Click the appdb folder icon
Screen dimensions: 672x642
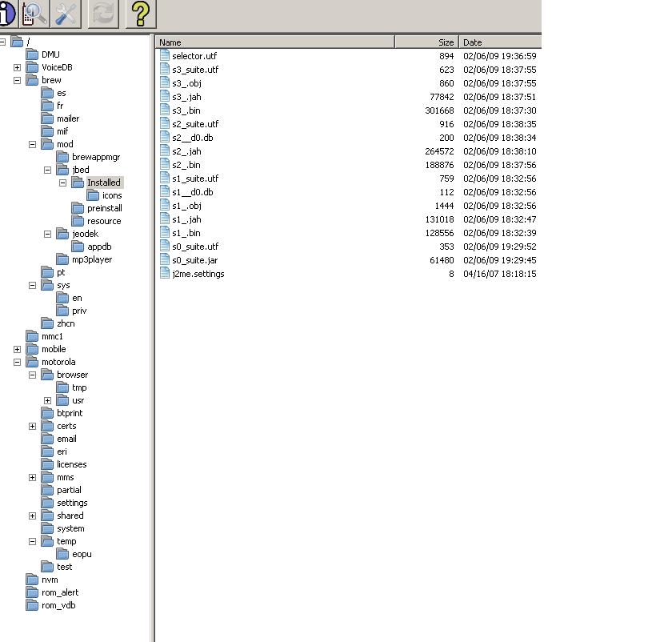pos(78,247)
